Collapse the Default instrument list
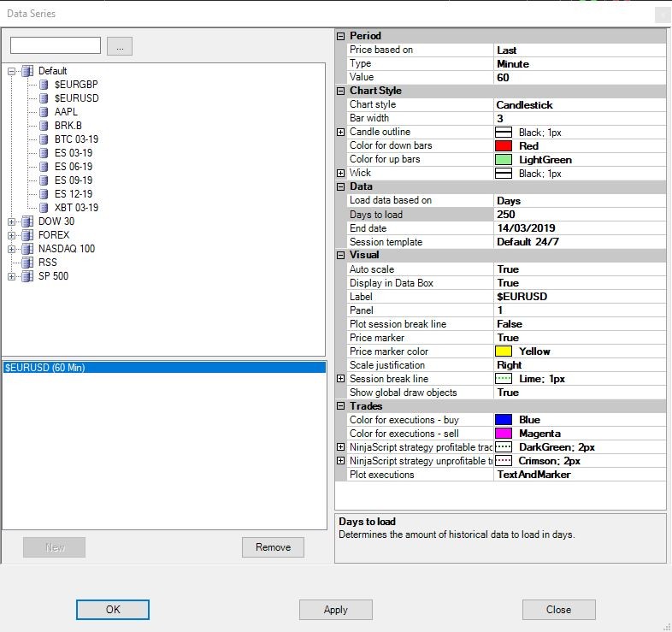Image resolution: width=672 pixels, height=632 pixels. point(12,71)
